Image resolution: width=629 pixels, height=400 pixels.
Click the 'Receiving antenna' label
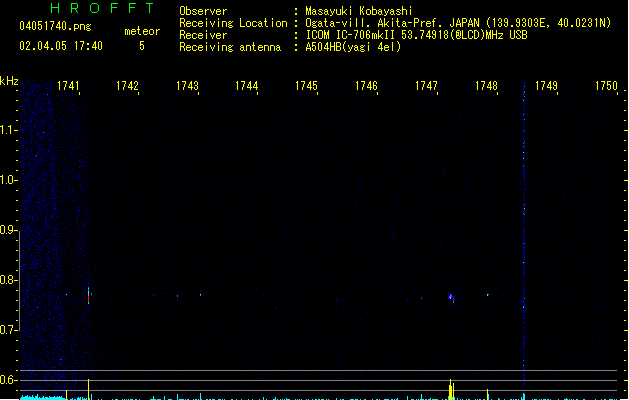[230, 47]
